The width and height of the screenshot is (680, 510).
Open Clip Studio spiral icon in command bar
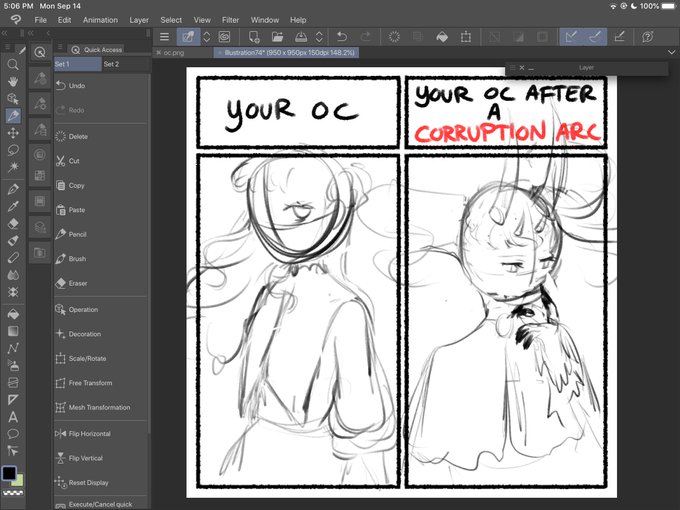224,37
